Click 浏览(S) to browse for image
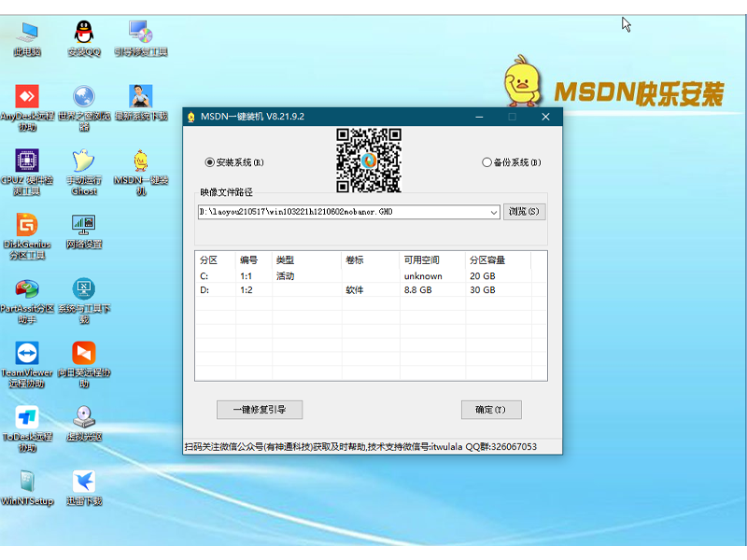 coord(526,212)
